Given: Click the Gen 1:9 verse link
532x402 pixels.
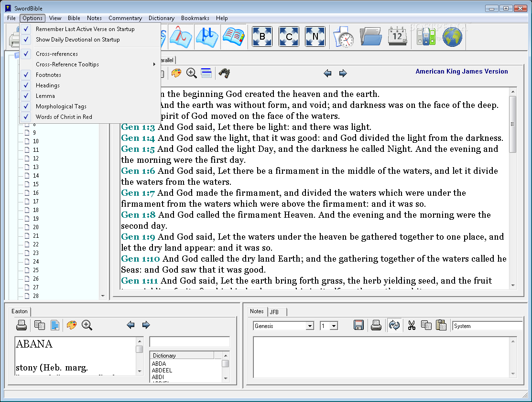Looking at the screenshot, I should (138, 237).
